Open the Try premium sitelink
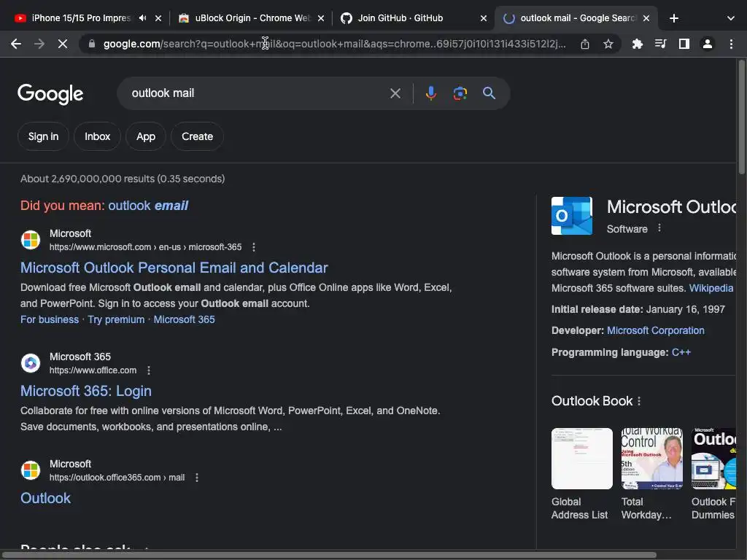 pos(116,319)
